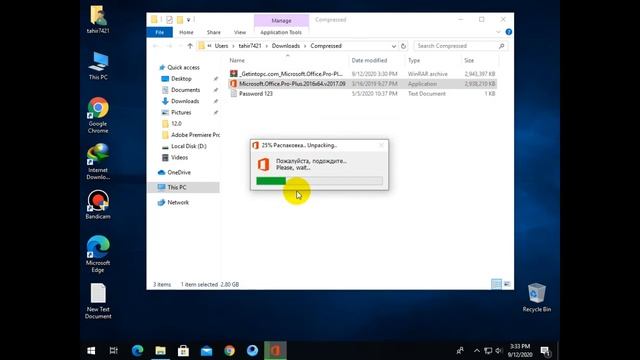Open the address bar history dropdown
The height and width of the screenshot is (360, 640).
click(x=393, y=46)
